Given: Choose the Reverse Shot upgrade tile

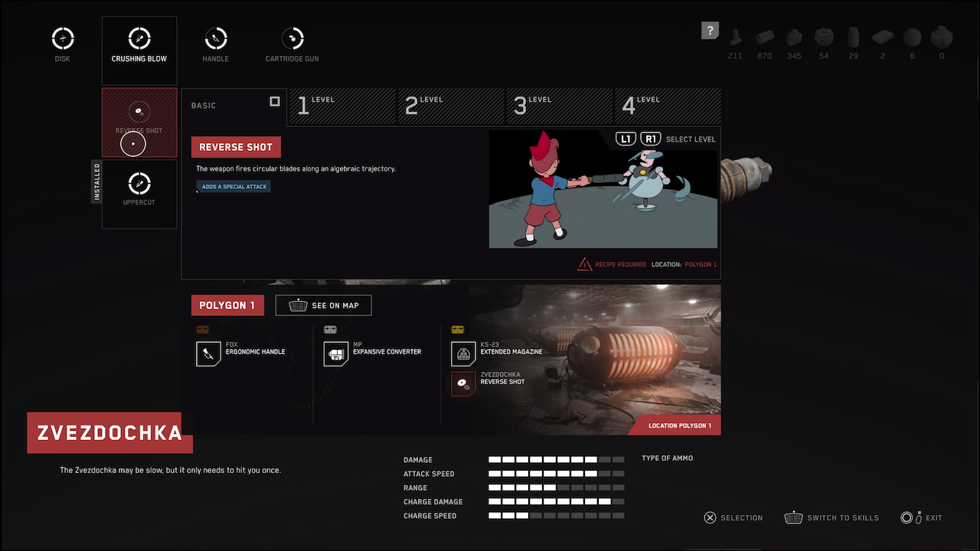Looking at the screenshot, I should 139,122.
